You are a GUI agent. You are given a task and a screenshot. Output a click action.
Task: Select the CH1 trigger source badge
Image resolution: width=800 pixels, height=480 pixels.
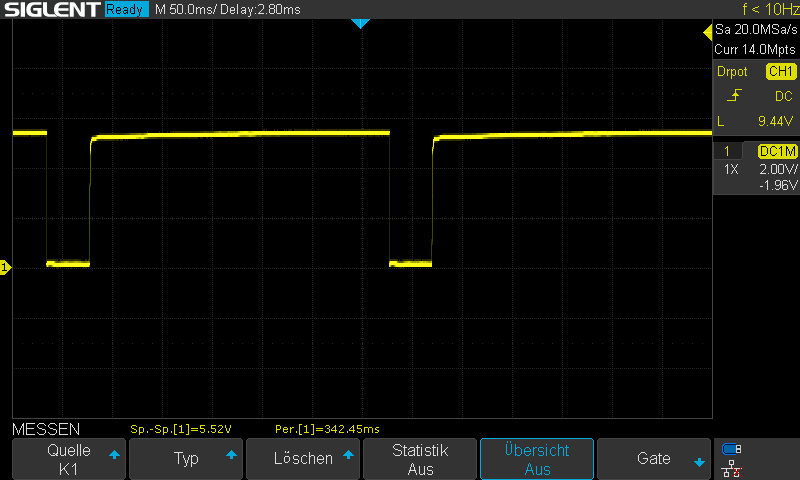tap(781, 71)
